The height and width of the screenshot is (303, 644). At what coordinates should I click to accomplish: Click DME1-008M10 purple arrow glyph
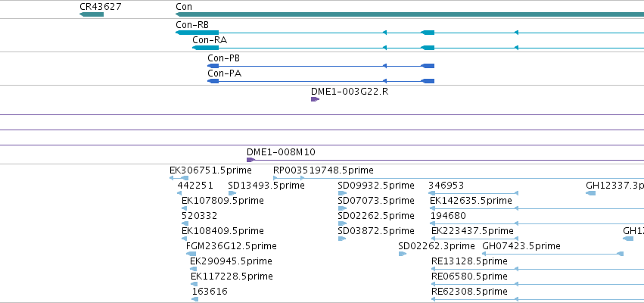point(251,160)
